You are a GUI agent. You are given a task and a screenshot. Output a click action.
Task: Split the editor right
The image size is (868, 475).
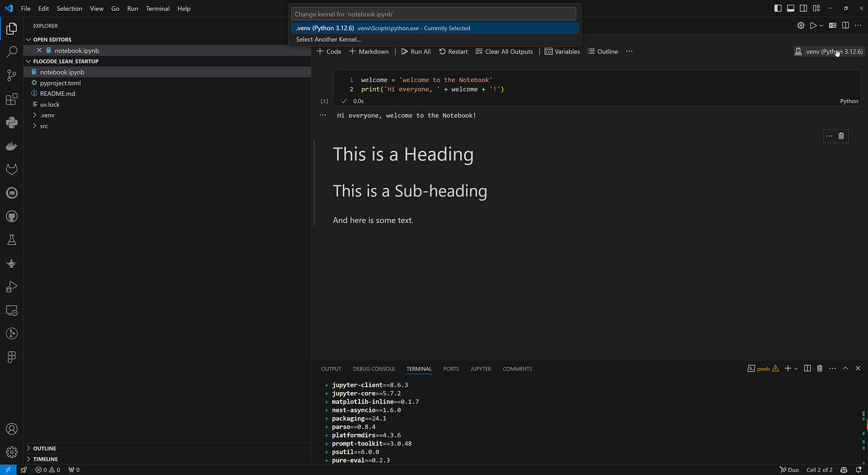click(845, 25)
